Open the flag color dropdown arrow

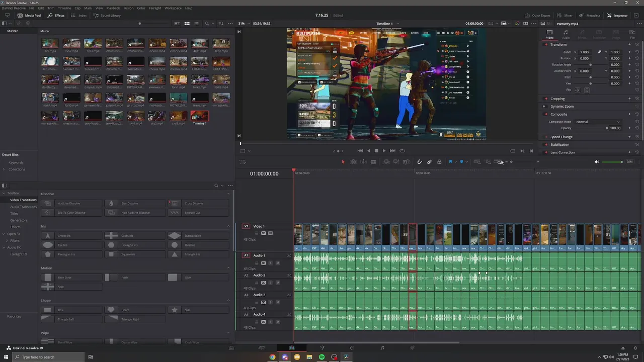click(x=455, y=162)
